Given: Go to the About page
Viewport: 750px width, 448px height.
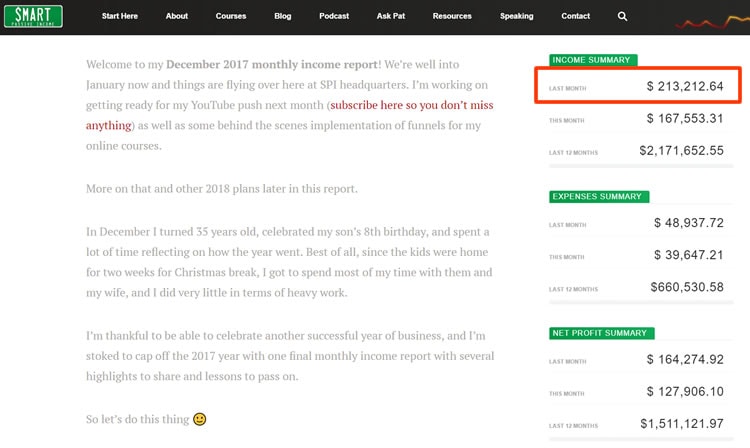Looking at the screenshot, I should 176,16.
